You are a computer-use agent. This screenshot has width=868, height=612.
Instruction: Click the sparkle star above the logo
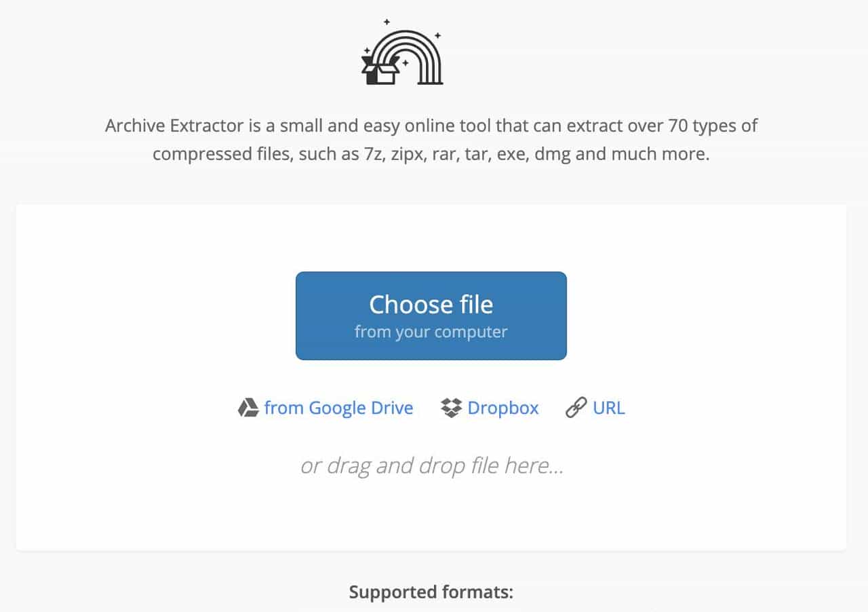coord(387,22)
